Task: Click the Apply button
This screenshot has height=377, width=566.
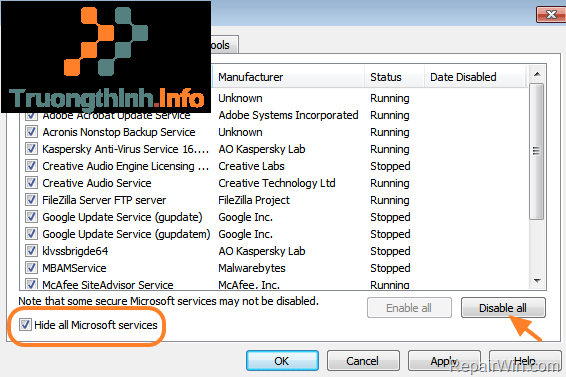Action: click(444, 361)
